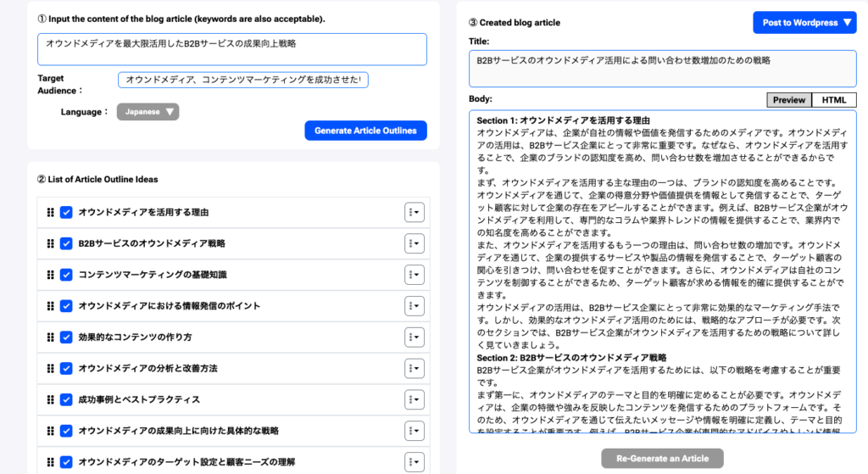Switch to the HTML tab
This screenshot has height=474, width=868.
click(833, 100)
